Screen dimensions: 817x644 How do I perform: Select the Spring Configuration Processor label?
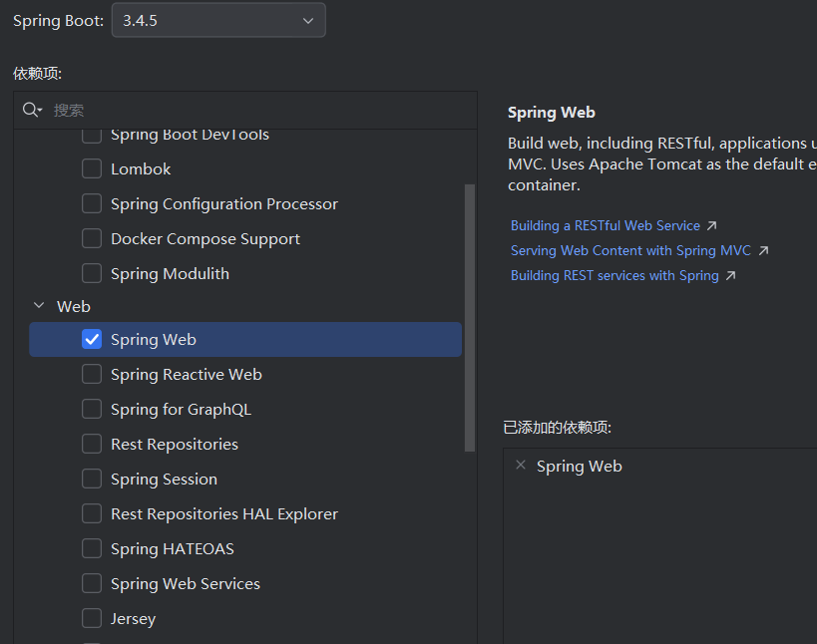coord(224,204)
